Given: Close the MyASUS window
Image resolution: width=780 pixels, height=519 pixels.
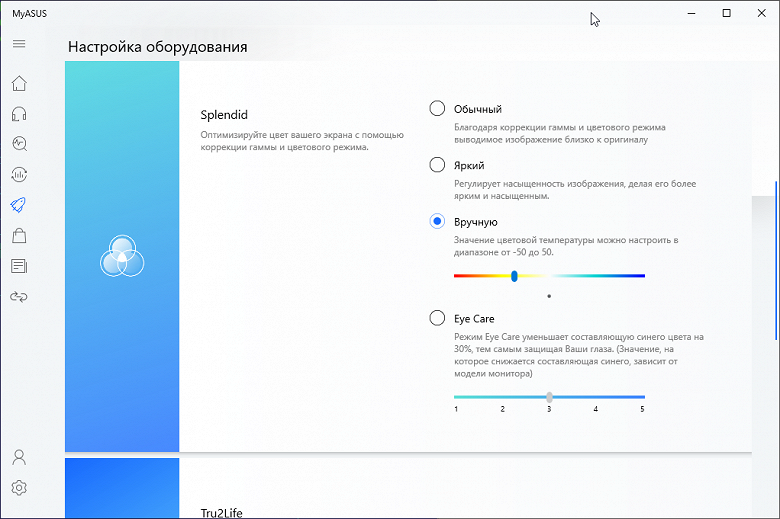Looking at the screenshot, I should click(762, 13).
